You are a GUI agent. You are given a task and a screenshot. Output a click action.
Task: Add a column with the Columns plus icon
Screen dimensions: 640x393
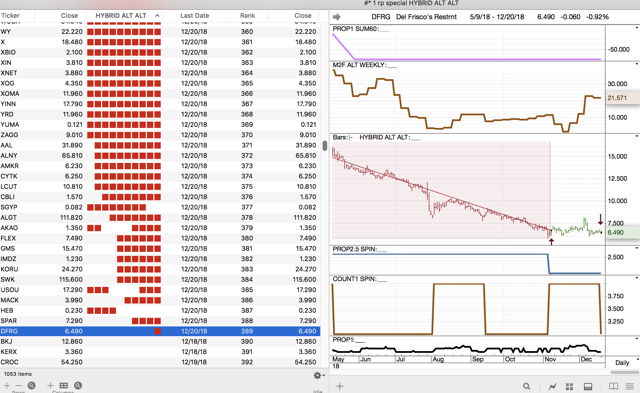coord(50,385)
